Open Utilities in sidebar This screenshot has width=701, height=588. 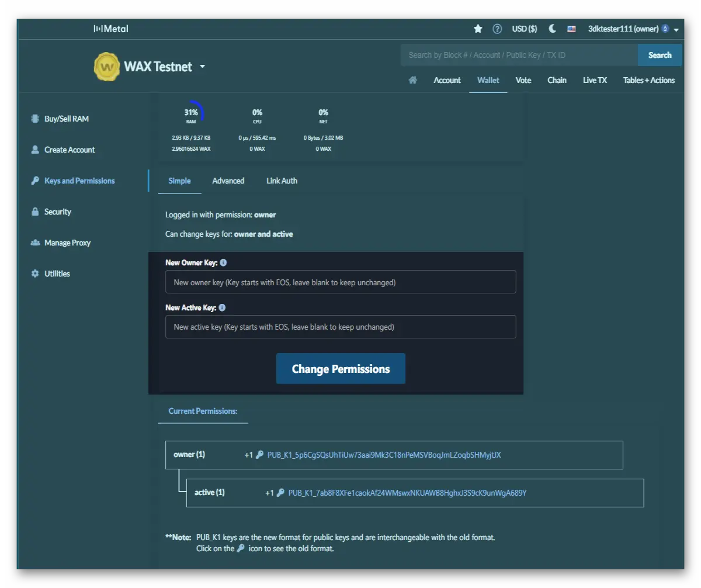(x=57, y=274)
